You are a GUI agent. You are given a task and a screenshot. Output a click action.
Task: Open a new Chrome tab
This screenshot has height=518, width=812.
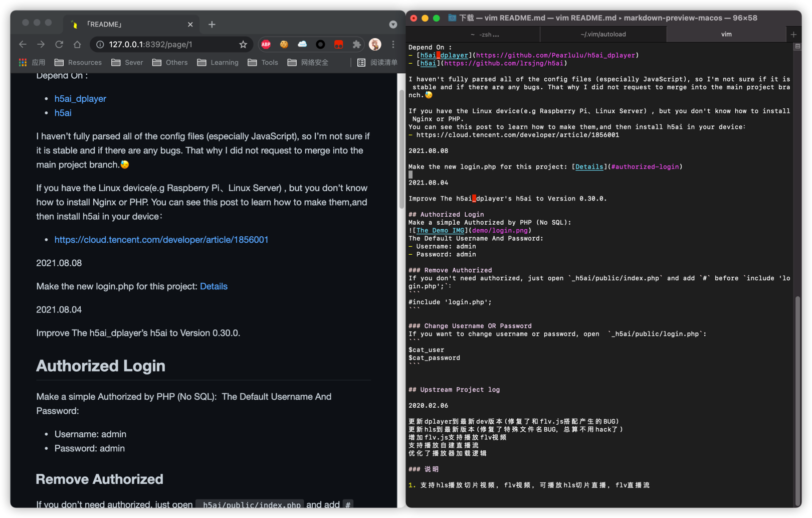click(x=212, y=24)
